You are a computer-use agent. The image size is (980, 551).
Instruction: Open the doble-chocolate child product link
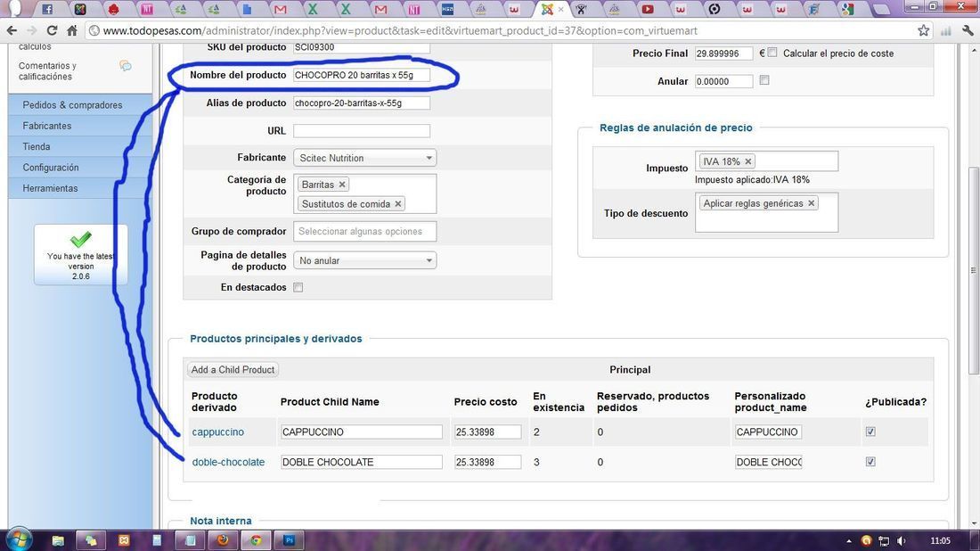[228, 462]
